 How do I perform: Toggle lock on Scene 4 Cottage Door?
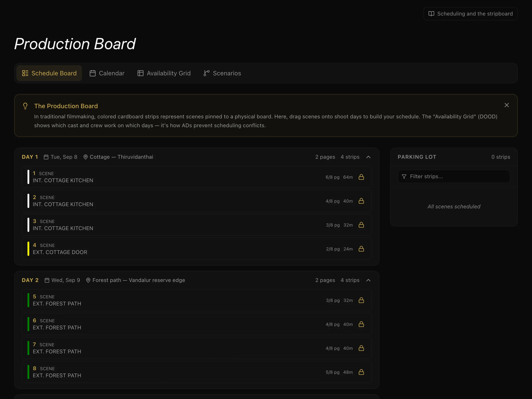(x=361, y=249)
